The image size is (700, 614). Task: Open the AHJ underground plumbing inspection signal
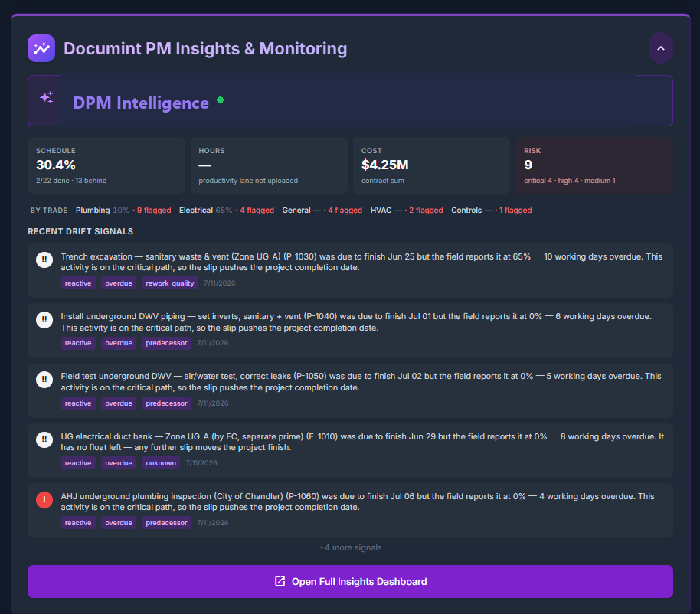351,510
